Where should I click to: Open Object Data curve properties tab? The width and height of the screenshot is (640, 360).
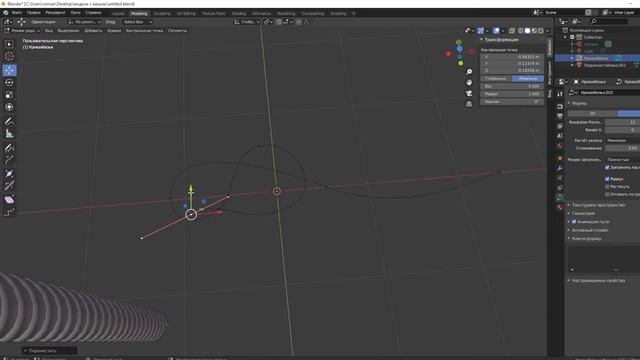[560, 197]
